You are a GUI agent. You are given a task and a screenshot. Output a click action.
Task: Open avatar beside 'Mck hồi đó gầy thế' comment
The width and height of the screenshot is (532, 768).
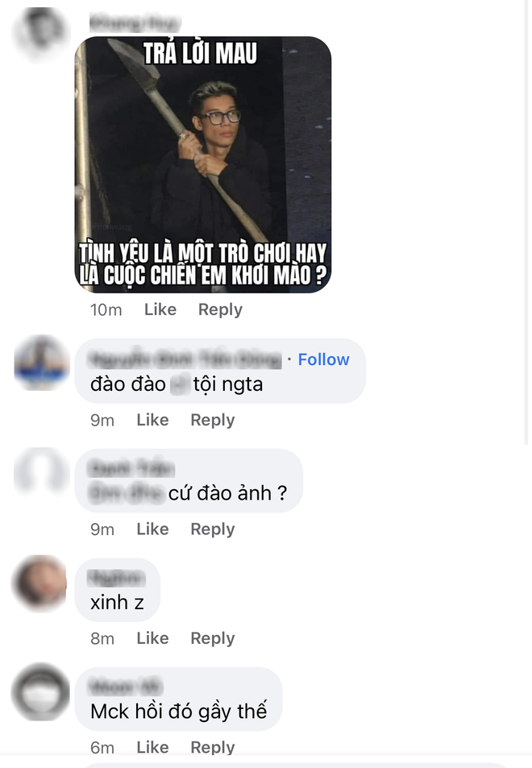pos(40,691)
